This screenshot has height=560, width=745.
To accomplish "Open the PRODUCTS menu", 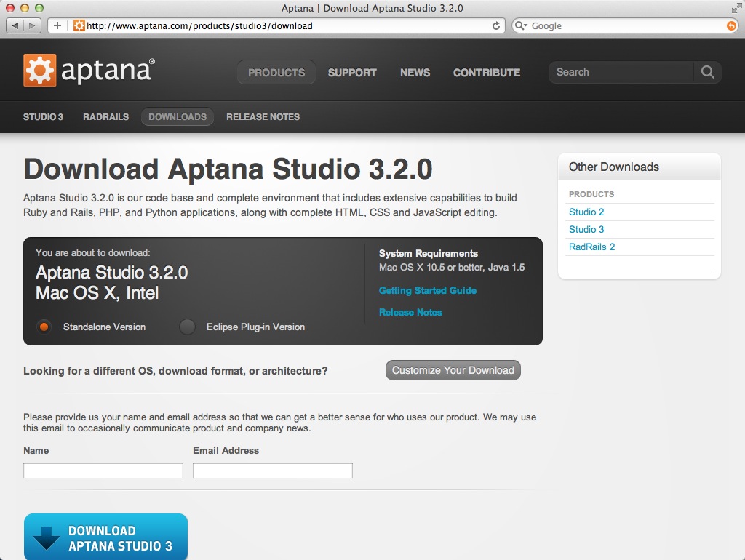I will tap(276, 72).
